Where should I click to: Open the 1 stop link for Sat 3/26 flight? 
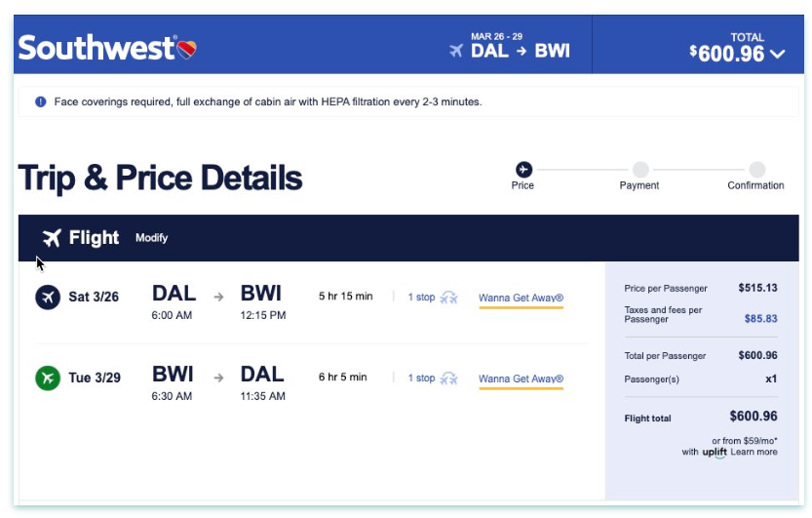pyautogui.click(x=421, y=298)
